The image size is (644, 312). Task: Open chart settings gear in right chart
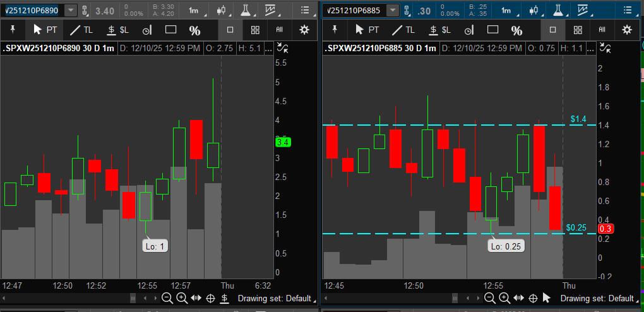click(x=626, y=30)
